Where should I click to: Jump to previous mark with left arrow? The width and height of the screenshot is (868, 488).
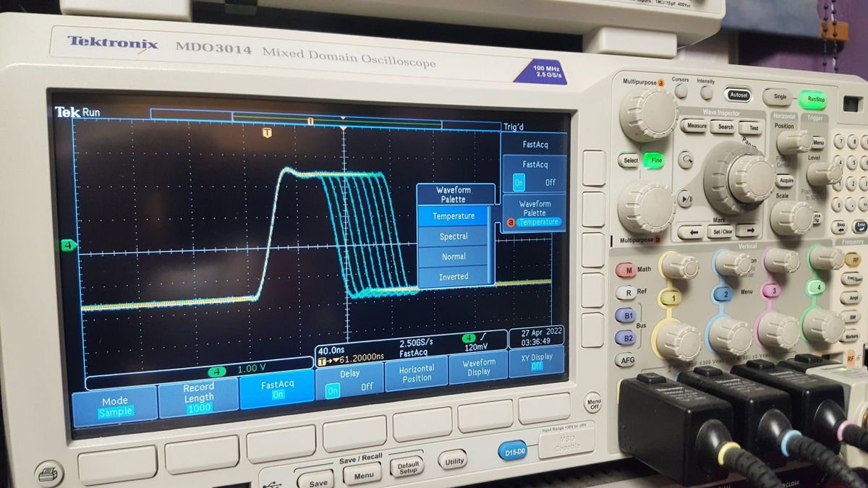pyautogui.click(x=692, y=233)
